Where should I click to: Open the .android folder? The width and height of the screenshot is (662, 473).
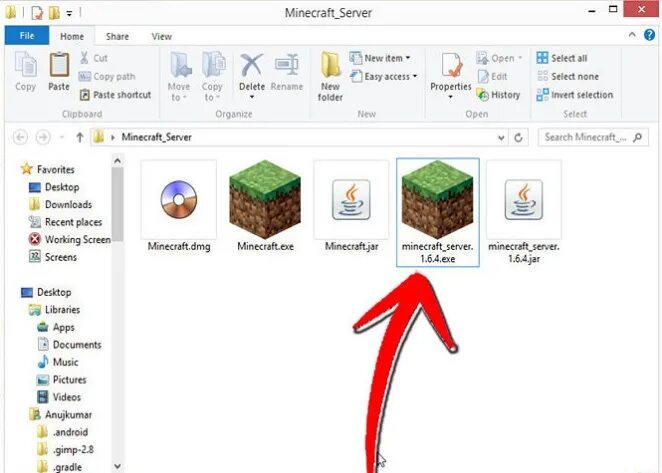pyautogui.click(x=63, y=432)
